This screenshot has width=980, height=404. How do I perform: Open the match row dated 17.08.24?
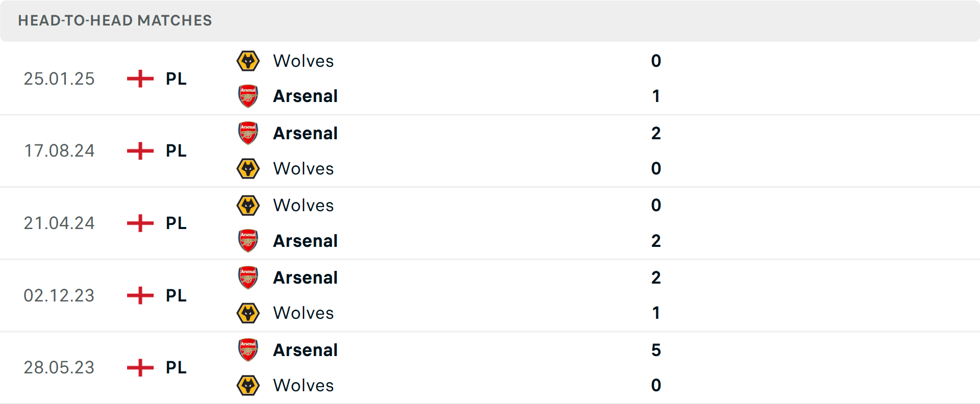coord(490,151)
